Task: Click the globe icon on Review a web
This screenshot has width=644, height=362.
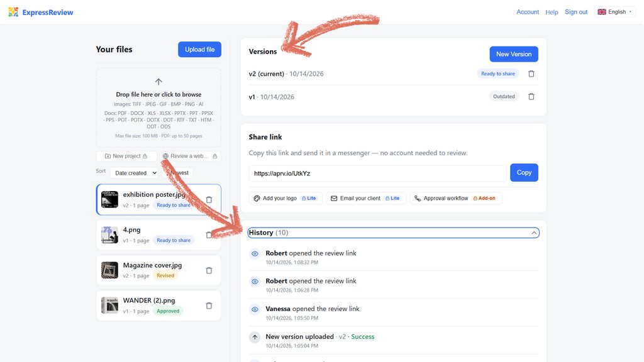Action: point(165,156)
